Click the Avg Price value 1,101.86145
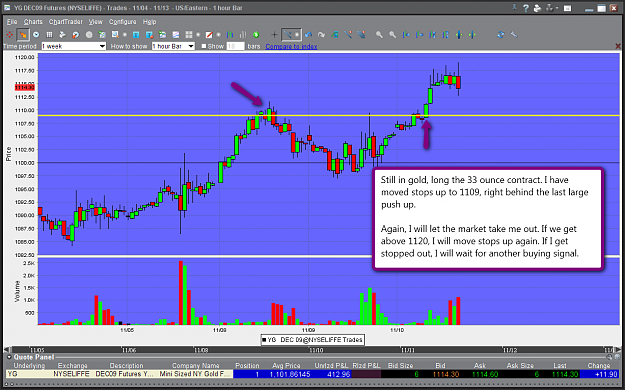625x390 pixels. pos(289,374)
